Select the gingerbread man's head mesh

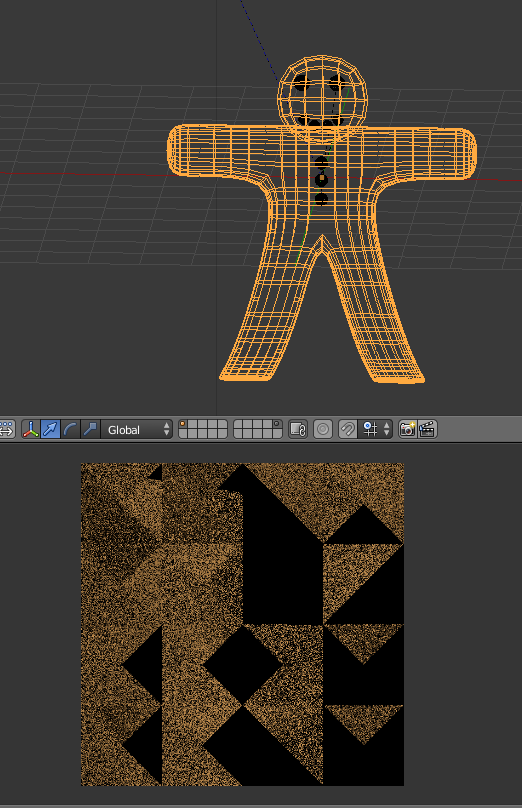[x=323, y=94]
